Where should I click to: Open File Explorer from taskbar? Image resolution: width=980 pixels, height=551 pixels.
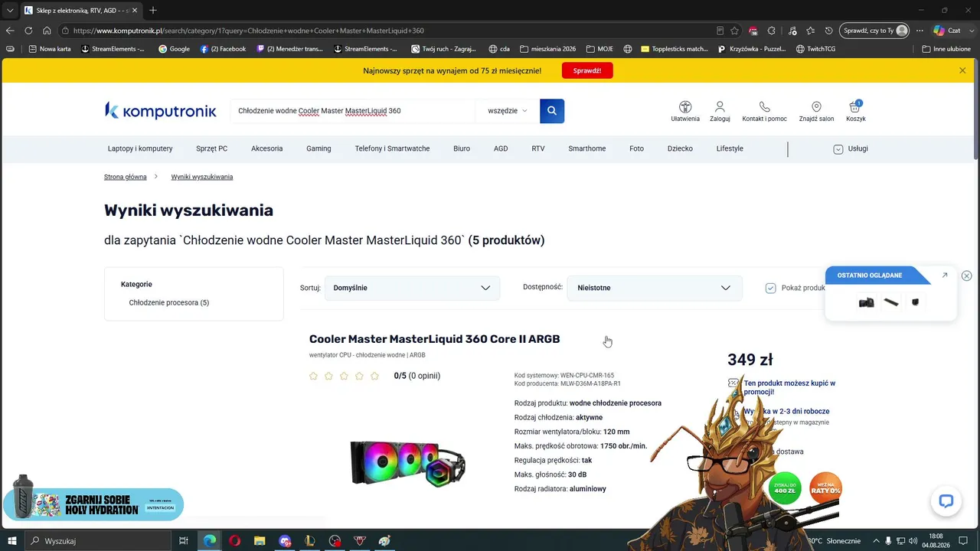tap(260, 541)
